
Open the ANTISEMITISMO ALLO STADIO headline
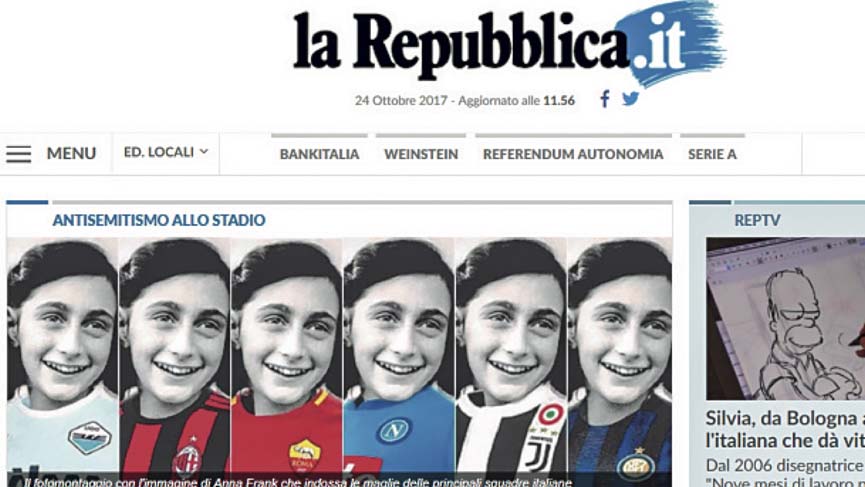[x=159, y=220]
